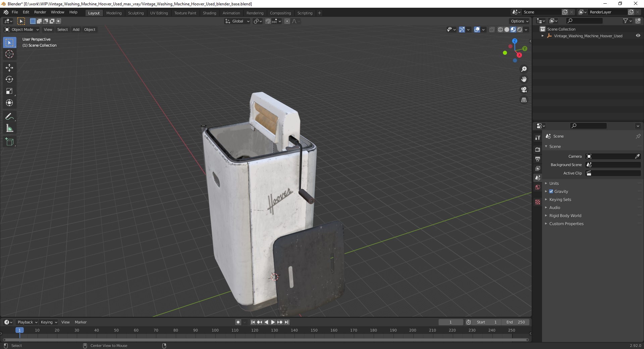Click the current frame field showing 1
The image size is (644, 349).
coord(450,322)
